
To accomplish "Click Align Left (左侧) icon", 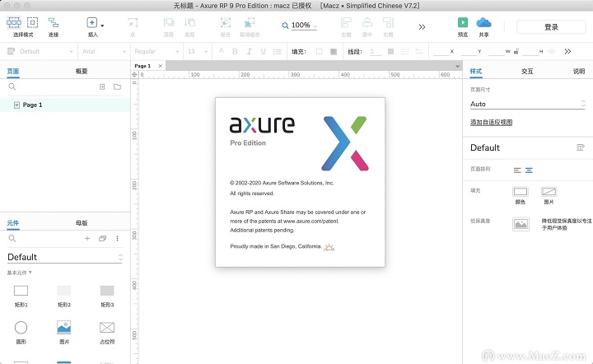I will (346, 23).
